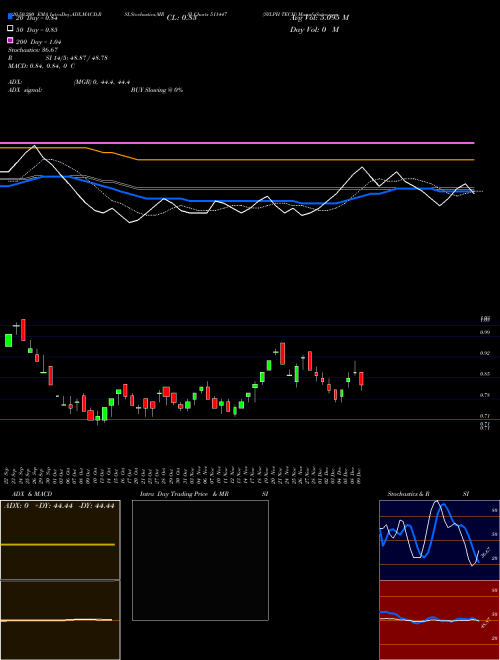Select the '20 Day = 0.84' legend text

coord(37,18)
